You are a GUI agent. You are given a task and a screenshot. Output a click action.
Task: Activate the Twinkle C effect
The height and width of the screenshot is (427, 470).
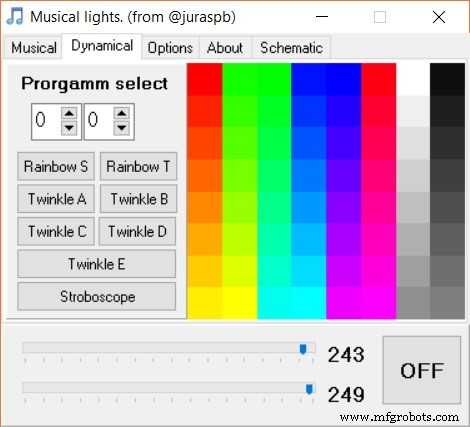pyautogui.click(x=56, y=231)
